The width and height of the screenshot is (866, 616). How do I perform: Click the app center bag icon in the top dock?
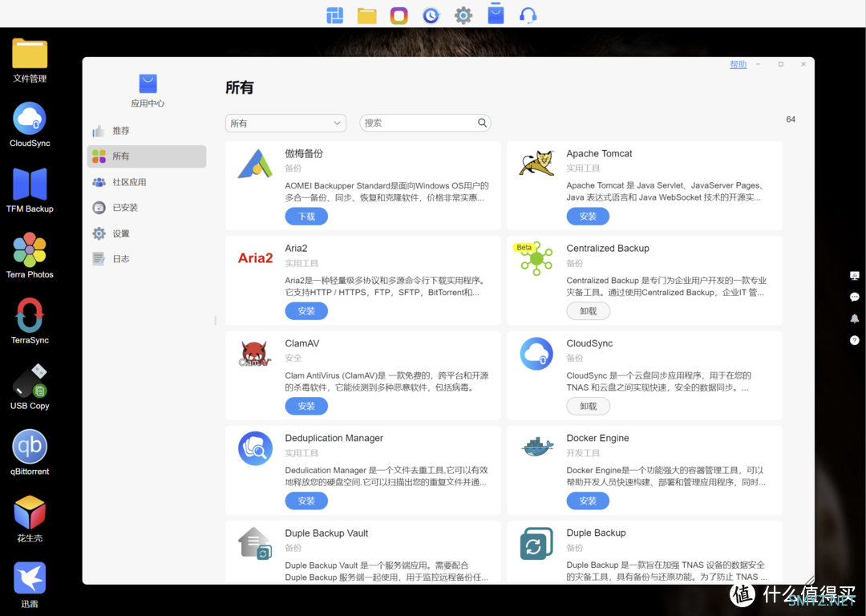tap(496, 14)
